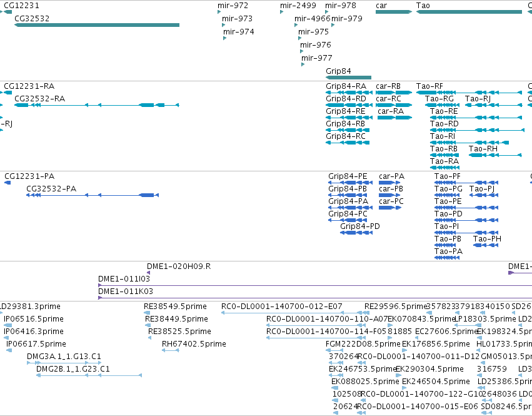532x416 pixels.
Task: Click the DME1-011I03 clone label
Action: pyautogui.click(x=124, y=279)
